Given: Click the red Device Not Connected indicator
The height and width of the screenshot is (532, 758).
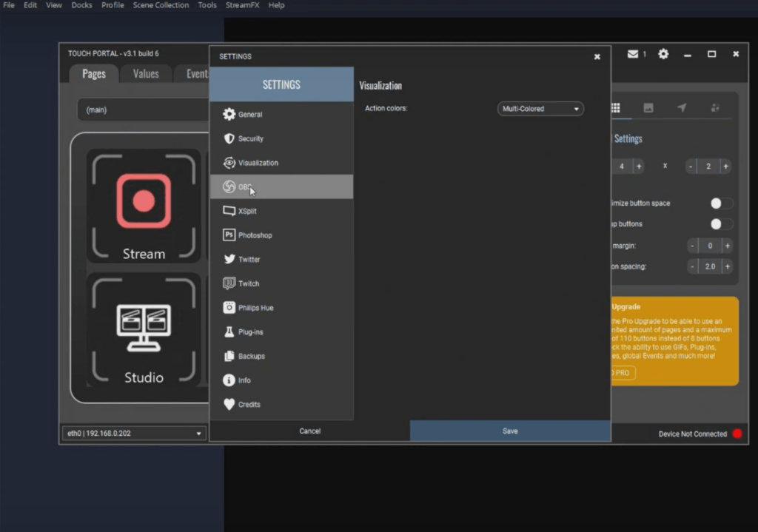Looking at the screenshot, I should (x=737, y=434).
